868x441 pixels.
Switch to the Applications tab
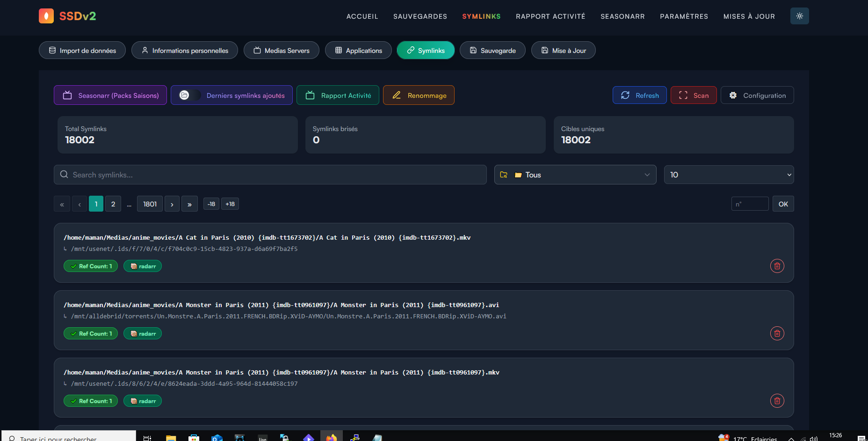point(358,51)
